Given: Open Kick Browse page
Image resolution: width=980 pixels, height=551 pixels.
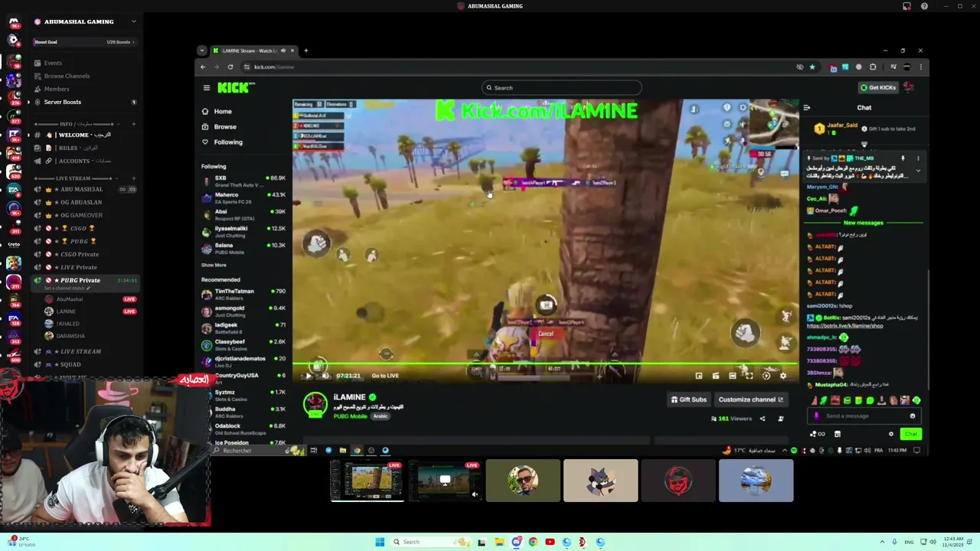Looking at the screenshot, I should [219, 127].
